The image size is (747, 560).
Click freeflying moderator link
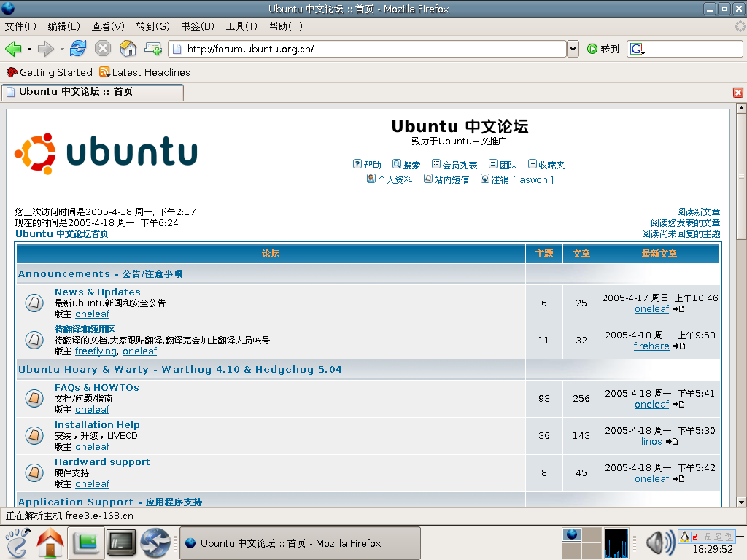pyautogui.click(x=96, y=351)
